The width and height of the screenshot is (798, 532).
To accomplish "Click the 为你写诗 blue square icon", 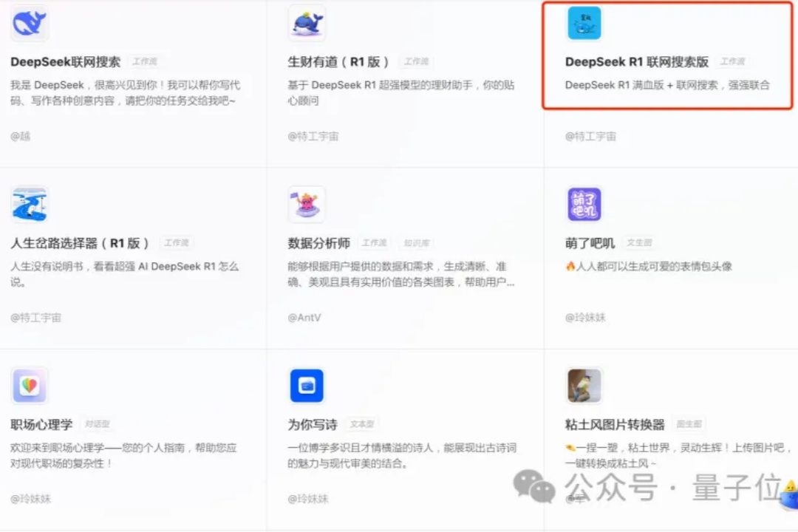I will click(x=307, y=386).
